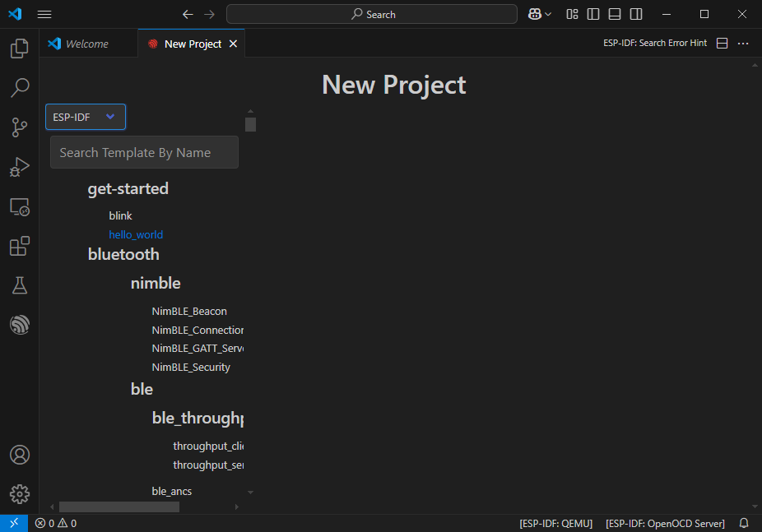The width and height of the screenshot is (762, 532).
Task: Select the NimBLE_Beacon template
Action: click(x=189, y=311)
